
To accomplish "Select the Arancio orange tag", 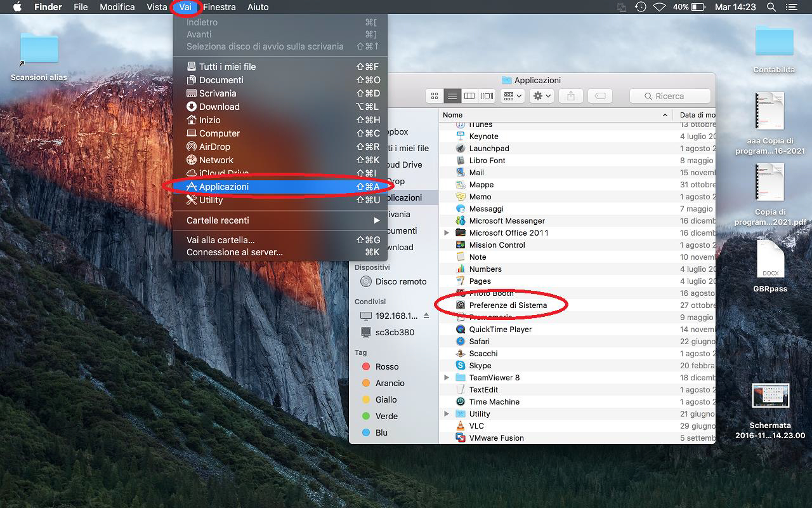I will tap(393, 383).
